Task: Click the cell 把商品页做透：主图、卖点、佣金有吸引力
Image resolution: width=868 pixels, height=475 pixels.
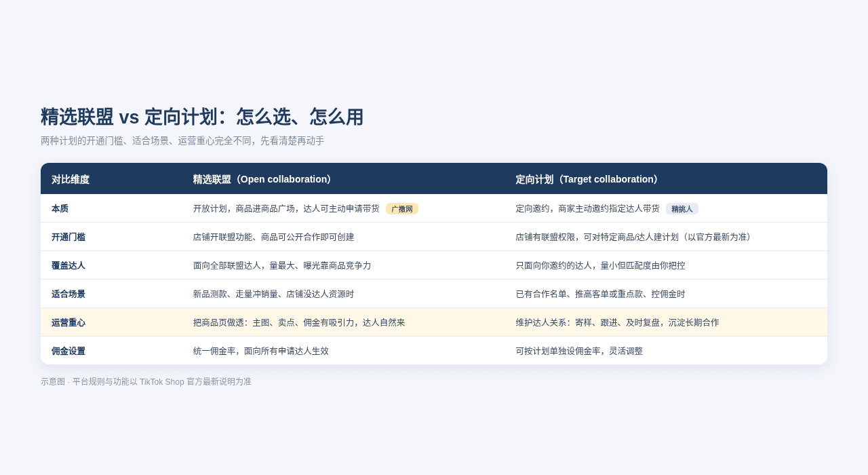Action: point(299,322)
